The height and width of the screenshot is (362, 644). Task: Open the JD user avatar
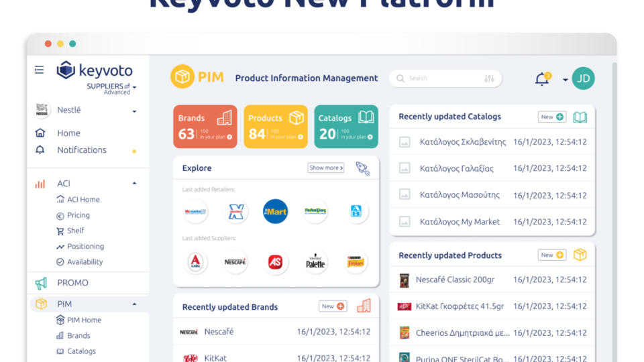click(x=583, y=78)
